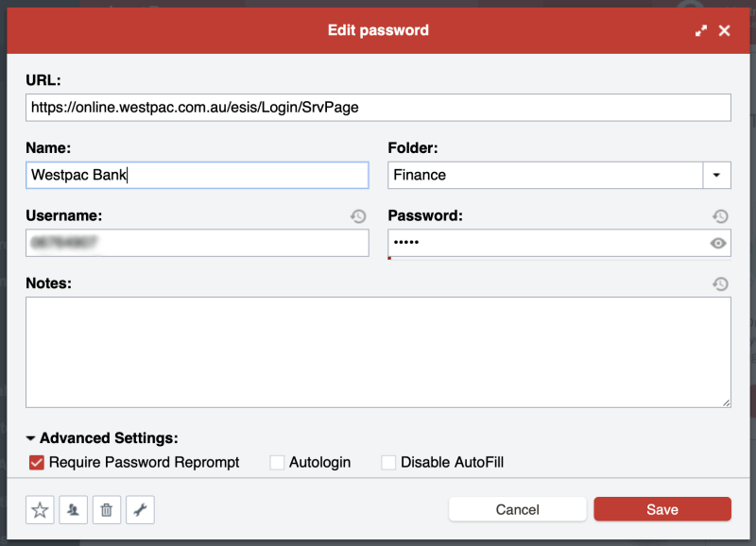Click the "Password:" label

(x=425, y=215)
